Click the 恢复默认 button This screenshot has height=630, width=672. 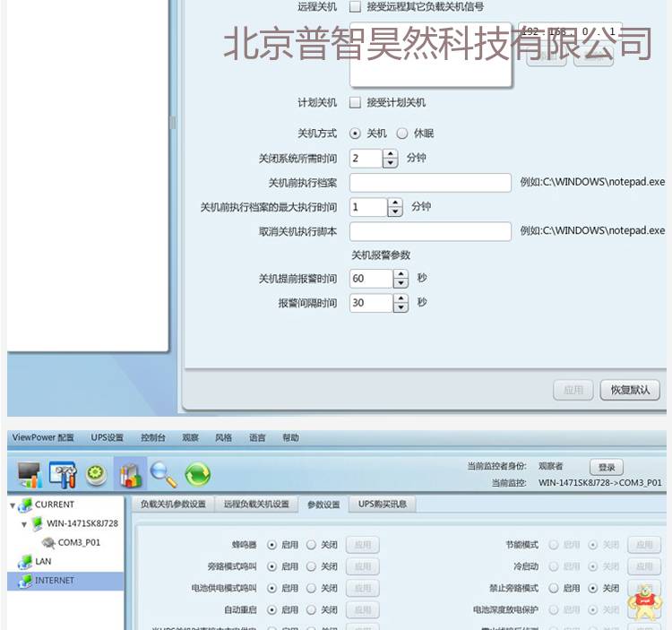click(630, 390)
